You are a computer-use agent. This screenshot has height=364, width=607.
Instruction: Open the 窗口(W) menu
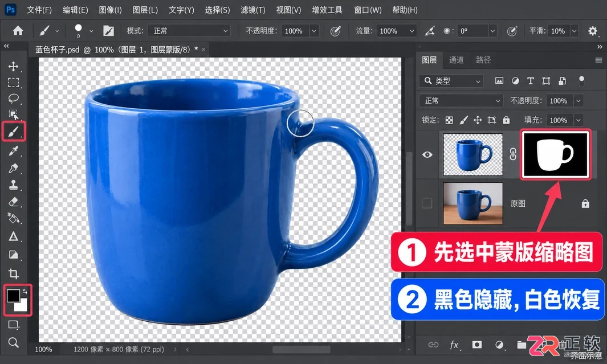tap(368, 10)
